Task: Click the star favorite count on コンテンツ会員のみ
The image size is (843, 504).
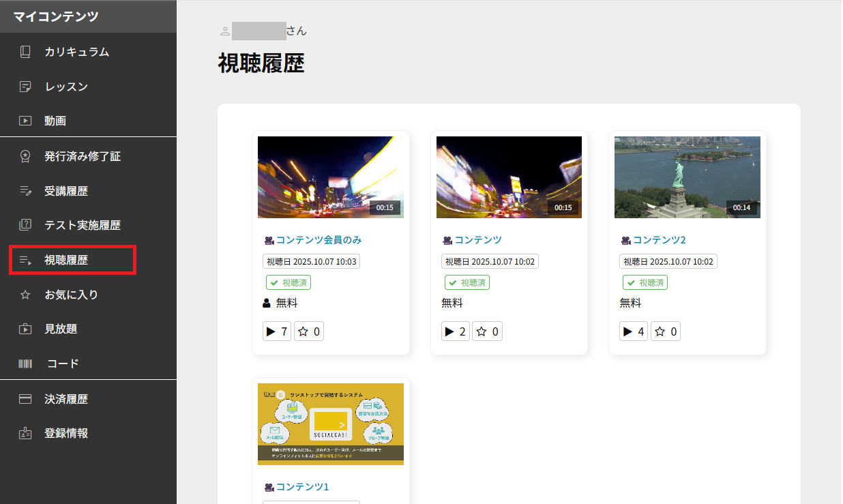Action: click(309, 331)
